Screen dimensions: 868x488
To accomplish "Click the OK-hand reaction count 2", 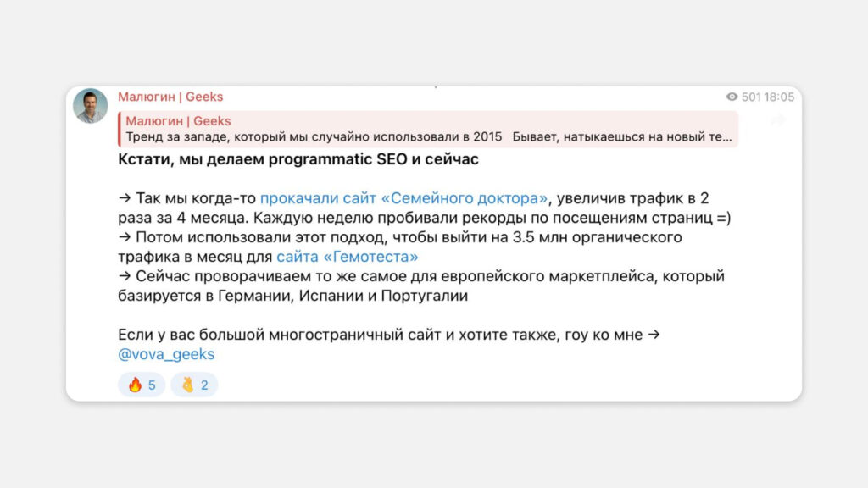I will pos(204,385).
